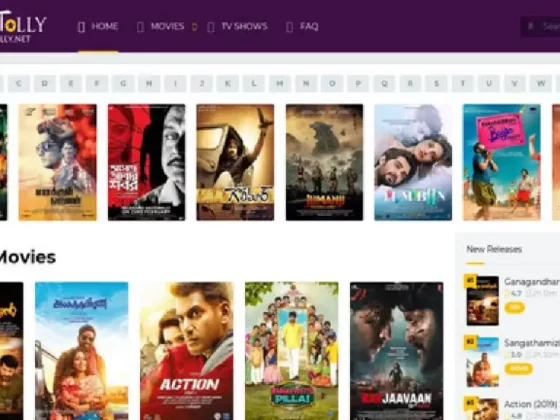This screenshot has width=560, height=420.
Task: Filter titles by letter C
Action: click(x=19, y=84)
